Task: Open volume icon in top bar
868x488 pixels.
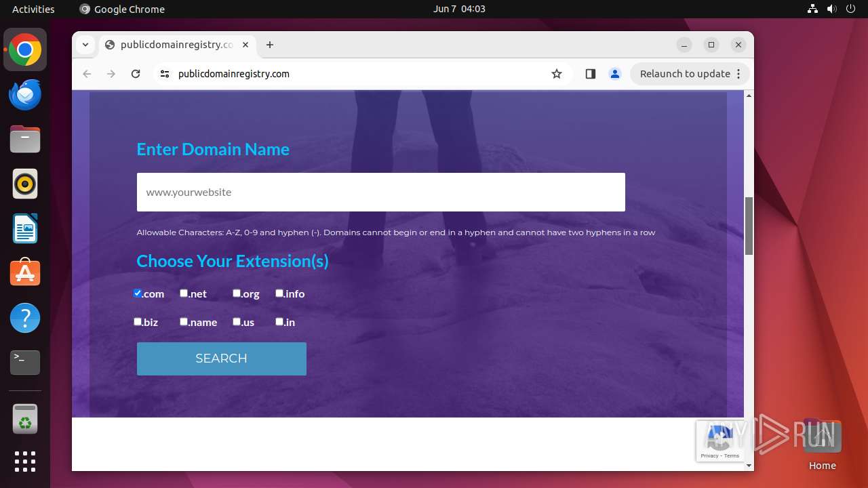Action: 832,9
